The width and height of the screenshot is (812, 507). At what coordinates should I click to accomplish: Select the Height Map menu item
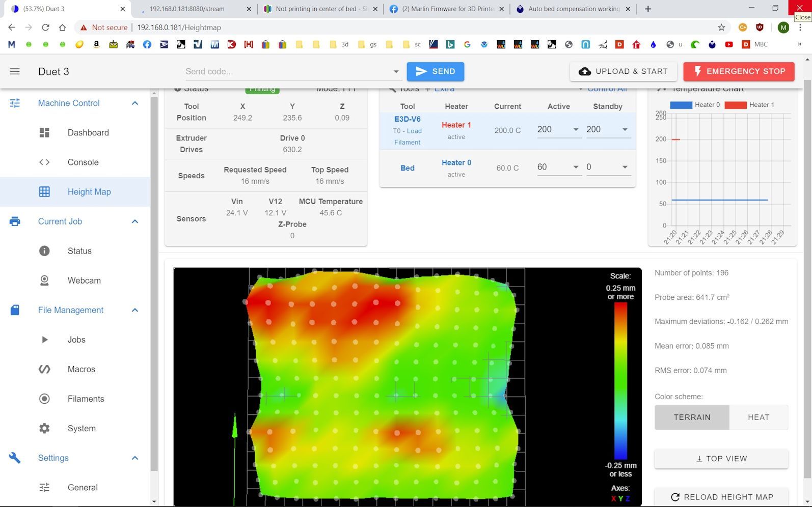click(75, 192)
